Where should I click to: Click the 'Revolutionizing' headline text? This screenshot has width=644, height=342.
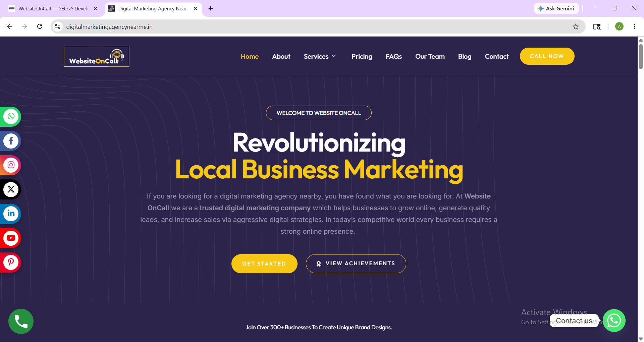(319, 143)
